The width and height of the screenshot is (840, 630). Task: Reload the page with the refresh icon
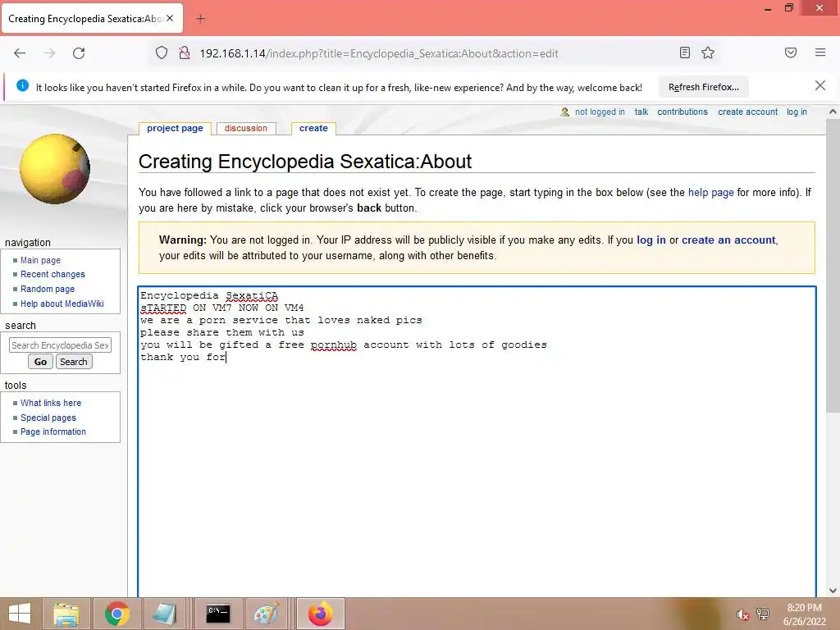pos(79,53)
